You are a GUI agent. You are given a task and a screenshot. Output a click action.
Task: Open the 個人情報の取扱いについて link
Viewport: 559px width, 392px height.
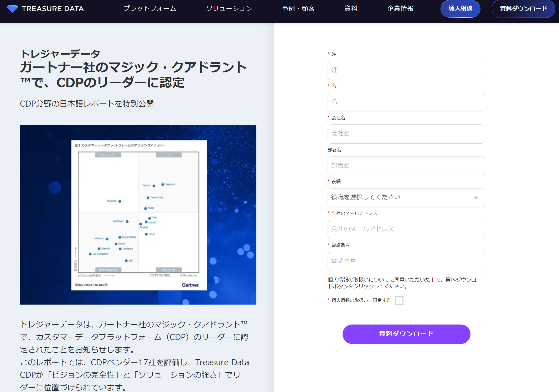point(358,280)
